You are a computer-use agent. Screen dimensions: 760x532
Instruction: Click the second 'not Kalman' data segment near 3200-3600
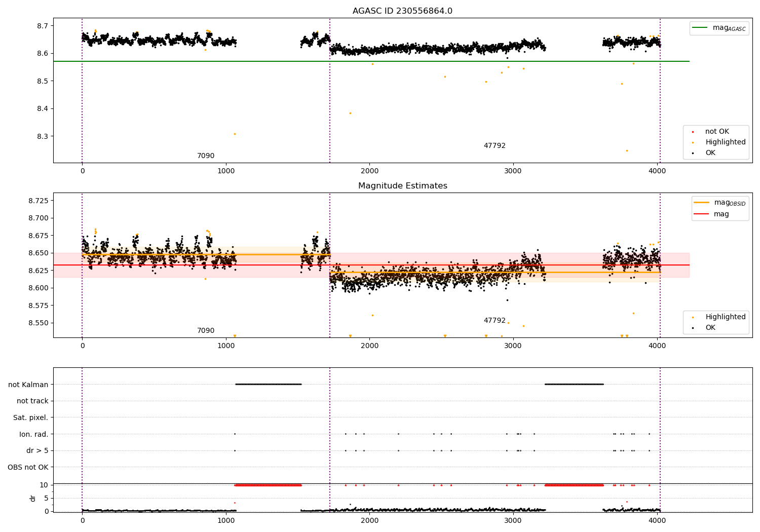coord(574,385)
